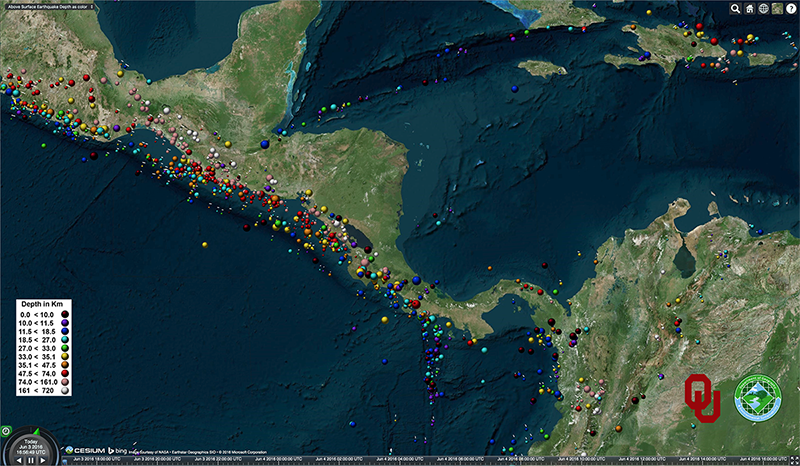
Task: Click the 'Depth in Km' legend title
Action: tap(42, 304)
